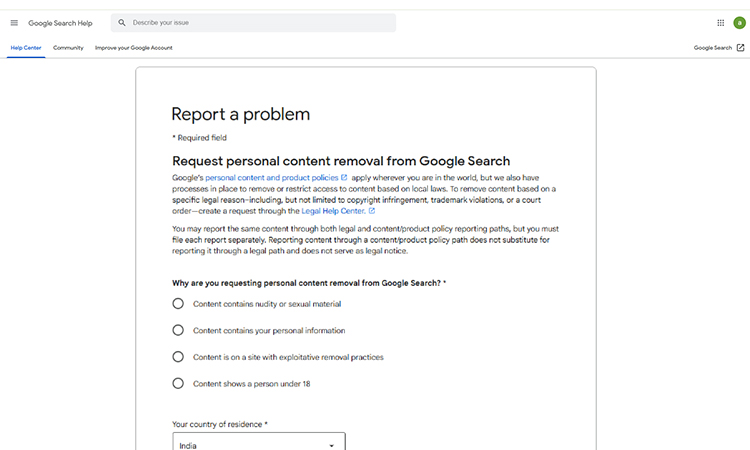Open the Community tab
750x450 pixels.
click(x=68, y=47)
